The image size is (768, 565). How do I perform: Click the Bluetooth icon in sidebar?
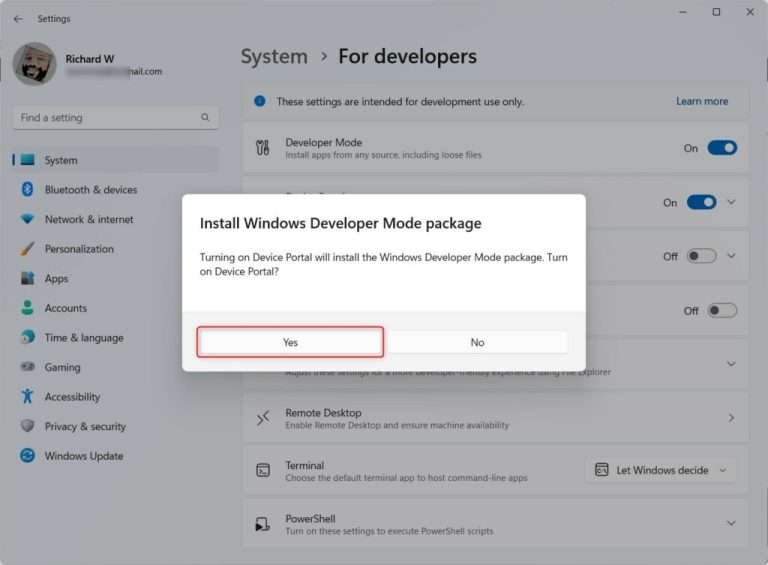click(27, 189)
